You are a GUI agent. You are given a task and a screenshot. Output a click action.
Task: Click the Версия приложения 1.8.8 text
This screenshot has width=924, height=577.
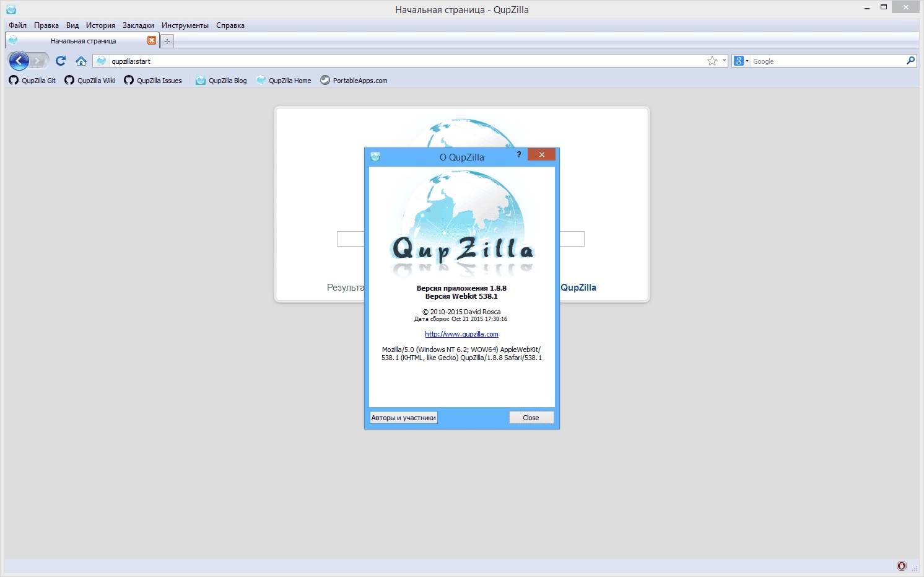461,288
